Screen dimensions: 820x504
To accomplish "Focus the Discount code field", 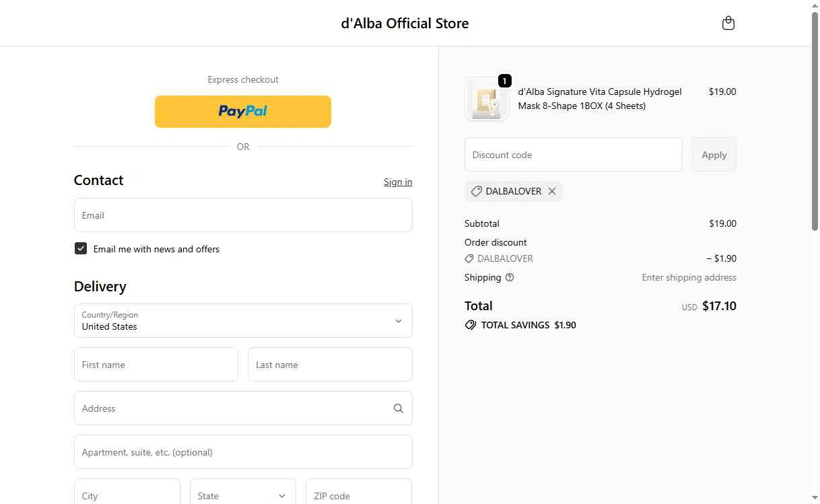I will tap(574, 155).
